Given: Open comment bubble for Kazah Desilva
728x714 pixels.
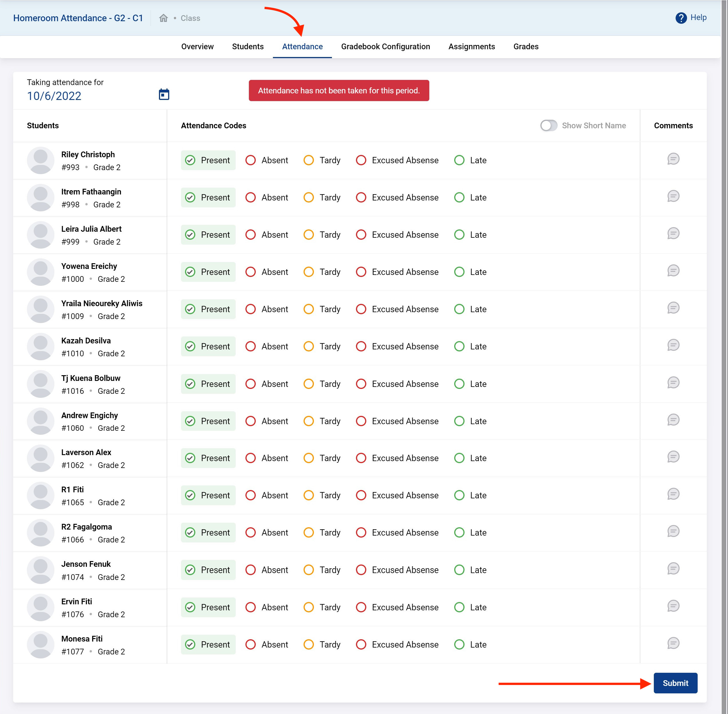Looking at the screenshot, I should point(673,345).
